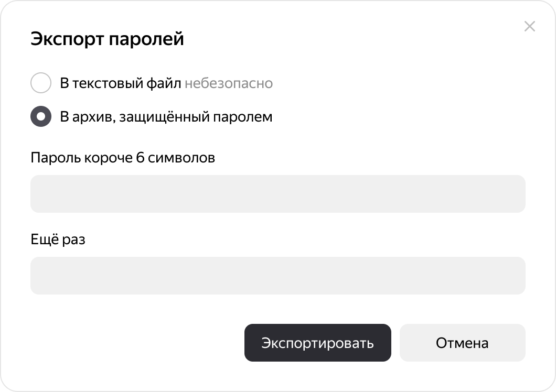Image resolution: width=556 pixels, height=392 pixels.
Task: Activate the empty radio circle for text file
Action: point(41,83)
